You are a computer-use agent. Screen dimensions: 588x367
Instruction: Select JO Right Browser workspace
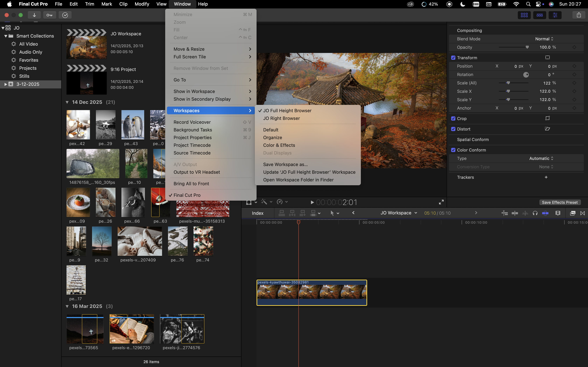pos(281,118)
